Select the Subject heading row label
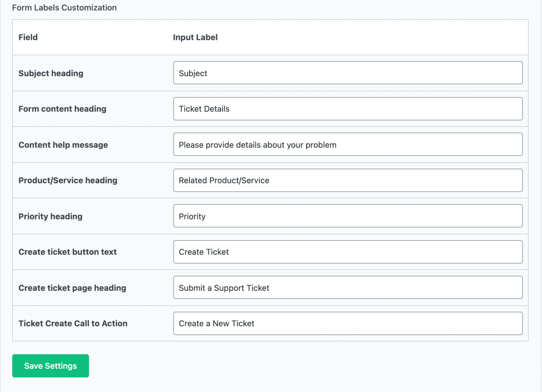This screenshot has height=392, width=542. 51,73
